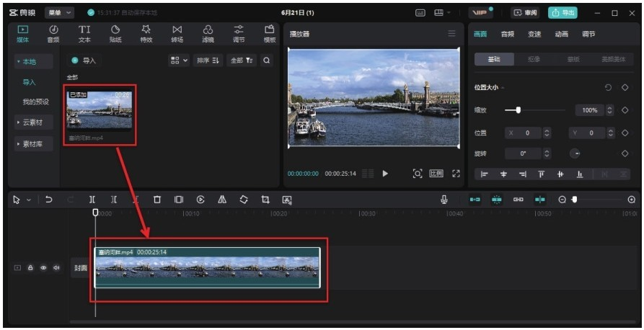Expand the 素材库 library section
Screen dimensions: 644x330
click(x=34, y=144)
